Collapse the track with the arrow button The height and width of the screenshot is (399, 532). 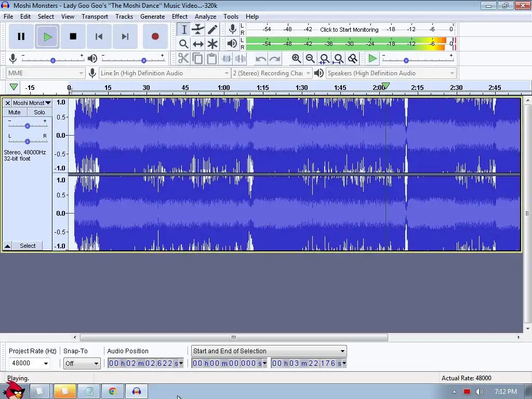[x=7, y=246]
